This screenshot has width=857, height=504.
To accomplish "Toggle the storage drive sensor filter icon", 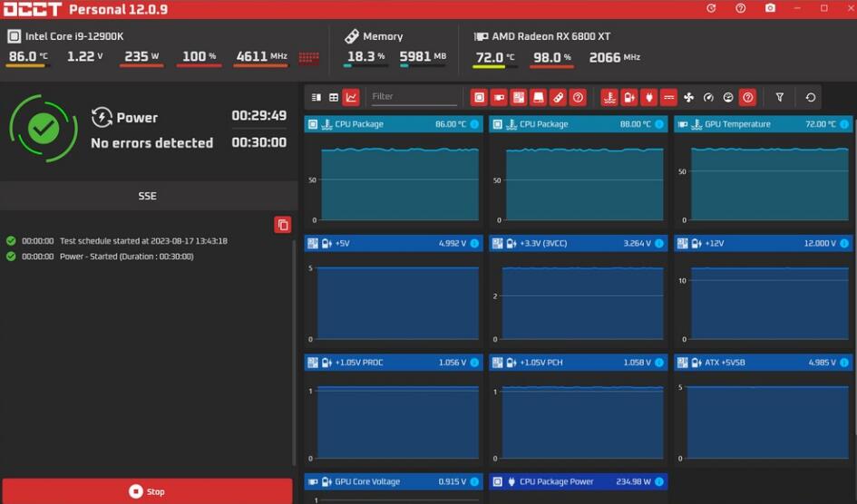I will point(538,97).
